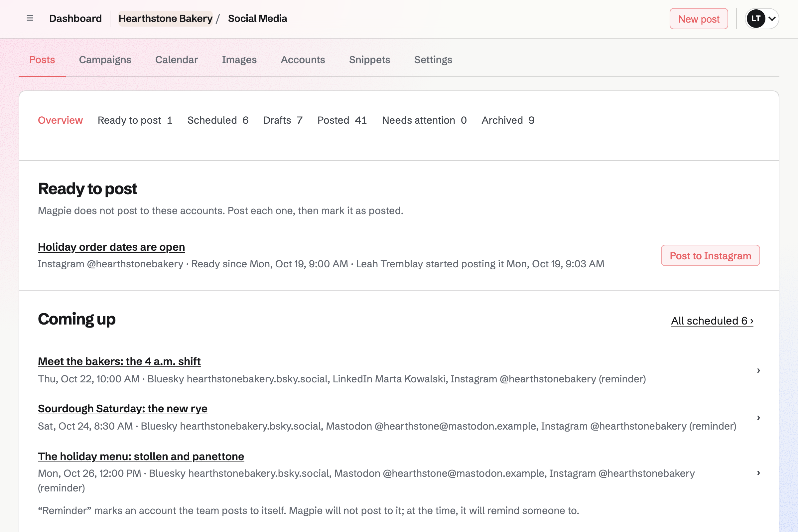Open Holiday order dates are open post
This screenshot has width=798, height=532.
pos(111,247)
